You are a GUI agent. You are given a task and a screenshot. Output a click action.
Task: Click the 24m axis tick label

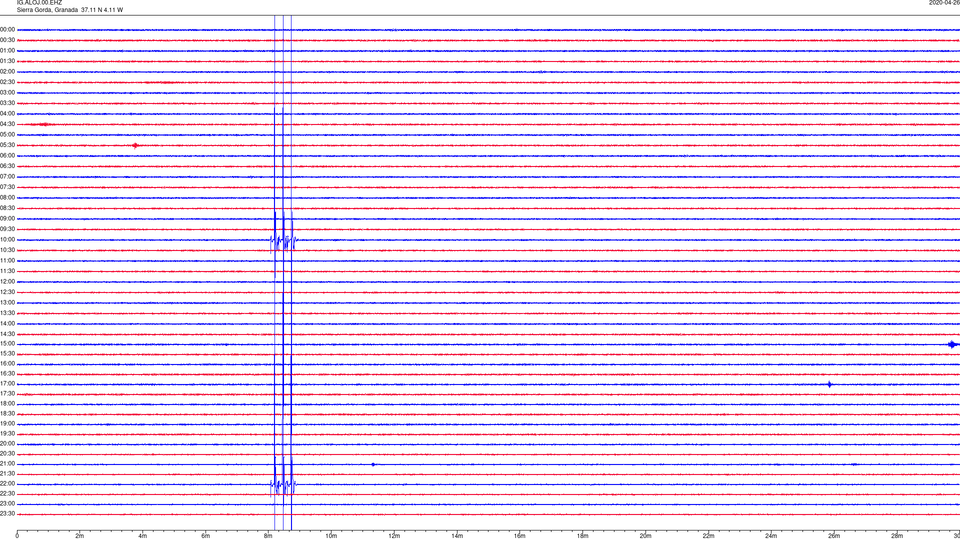point(771,536)
